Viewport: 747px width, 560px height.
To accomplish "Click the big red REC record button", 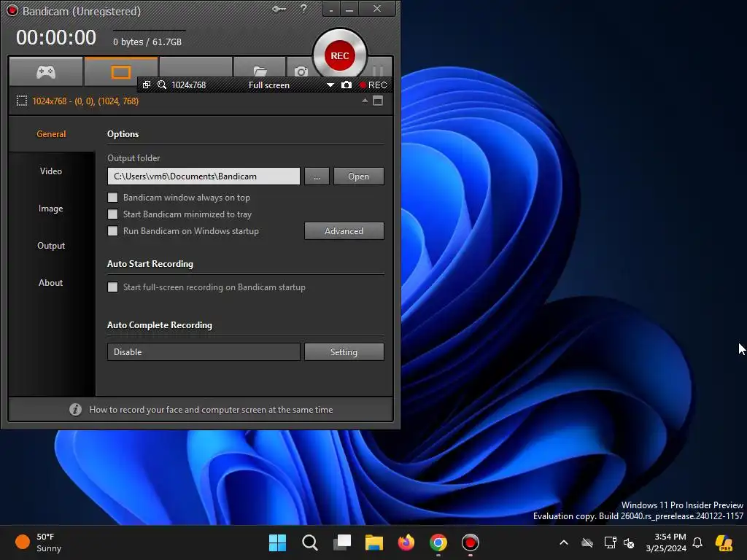I will pyautogui.click(x=340, y=55).
